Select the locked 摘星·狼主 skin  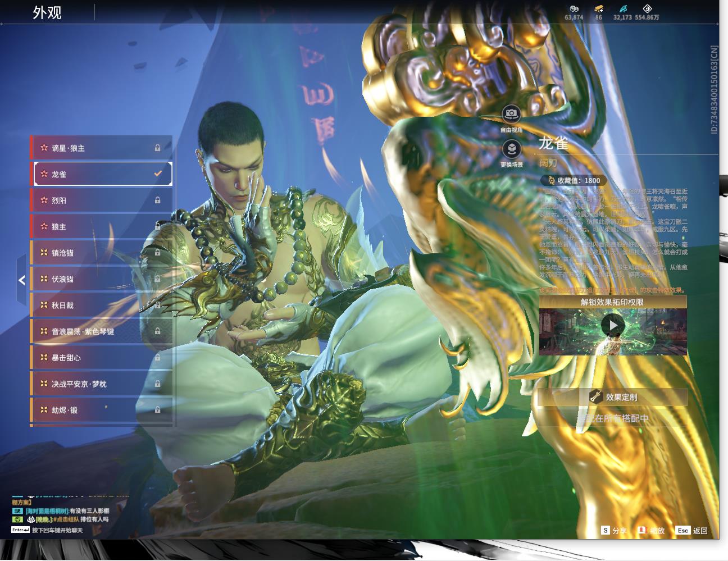coord(101,148)
